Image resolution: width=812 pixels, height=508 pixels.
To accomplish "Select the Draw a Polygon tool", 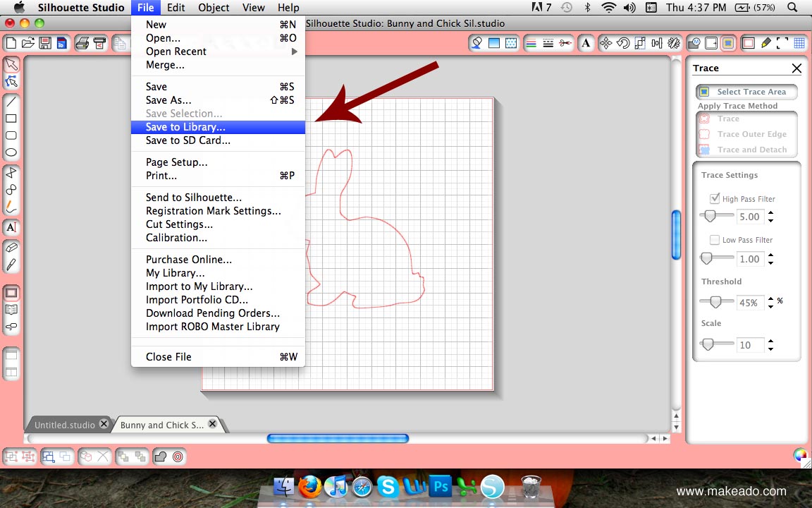I will (x=11, y=172).
